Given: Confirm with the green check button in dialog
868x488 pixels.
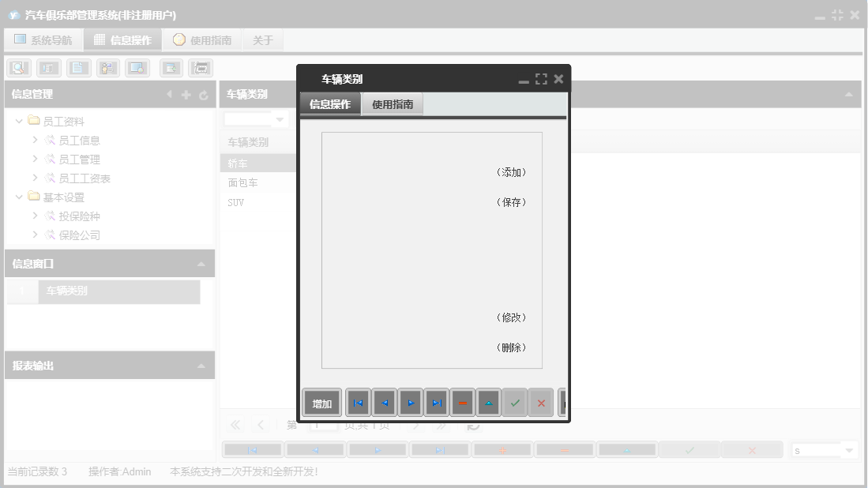Looking at the screenshot, I should coord(515,403).
